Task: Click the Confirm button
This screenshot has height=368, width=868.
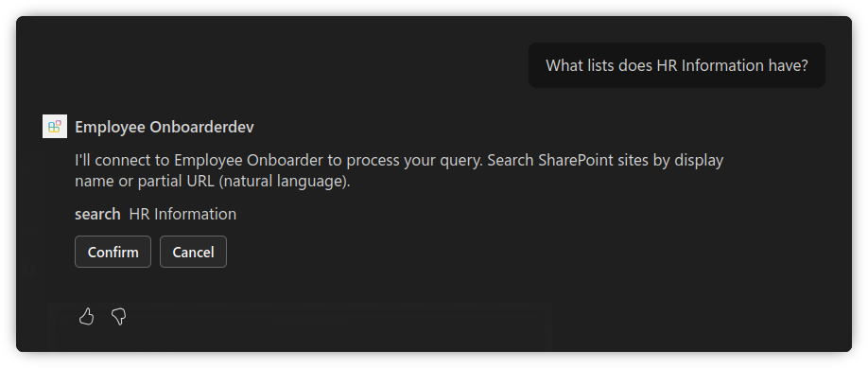Action: point(113,252)
